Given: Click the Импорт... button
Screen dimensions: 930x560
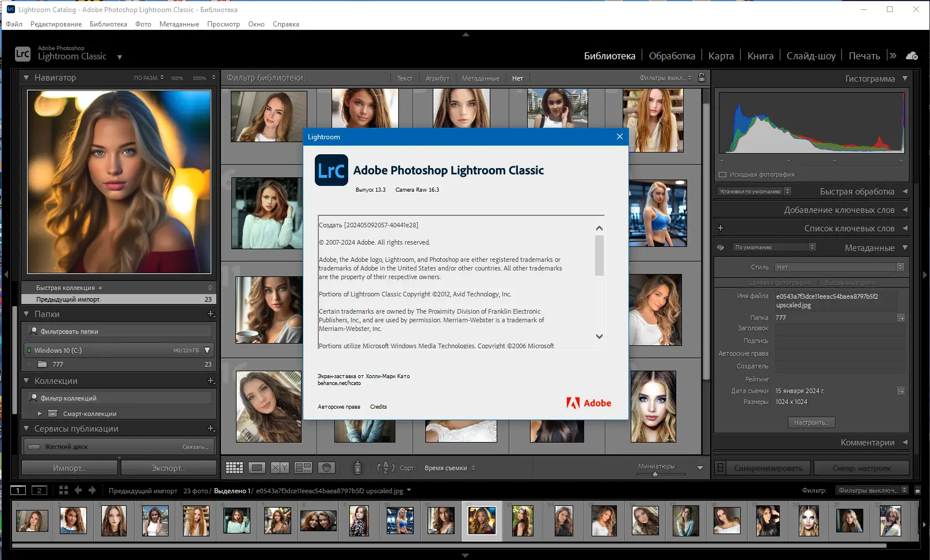Looking at the screenshot, I should [70, 468].
